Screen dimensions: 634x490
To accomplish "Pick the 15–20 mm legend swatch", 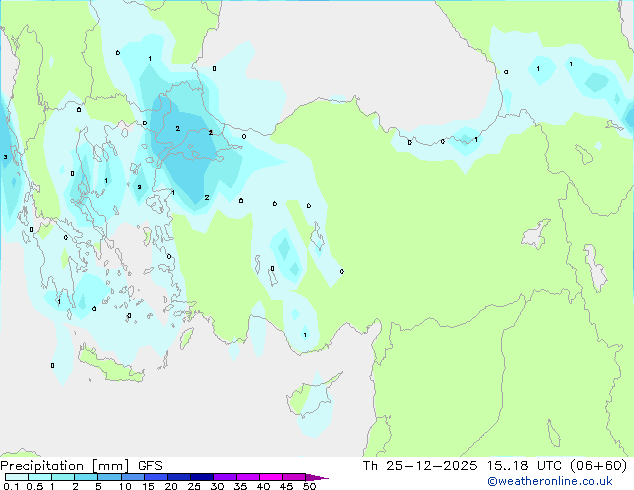I will (156, 477).
